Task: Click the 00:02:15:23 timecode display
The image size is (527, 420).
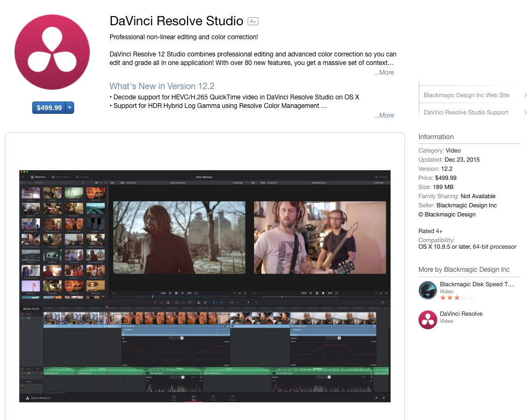Action: click(31, 309)
